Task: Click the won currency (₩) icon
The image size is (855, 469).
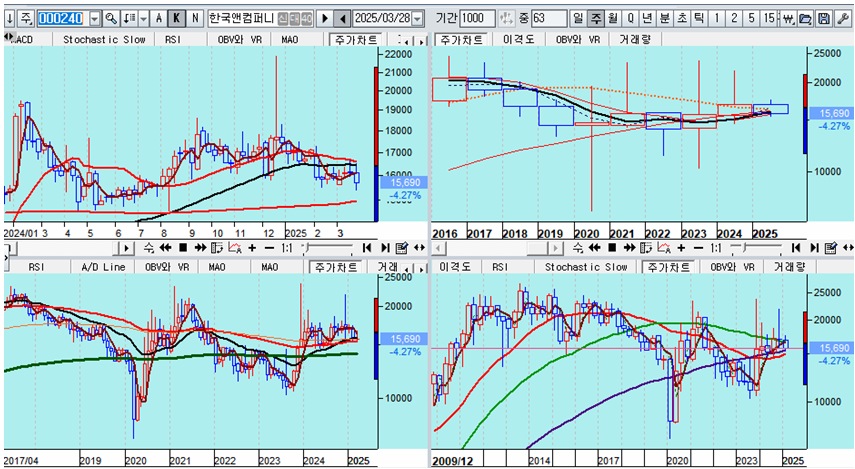Action: tap(787, 19)
